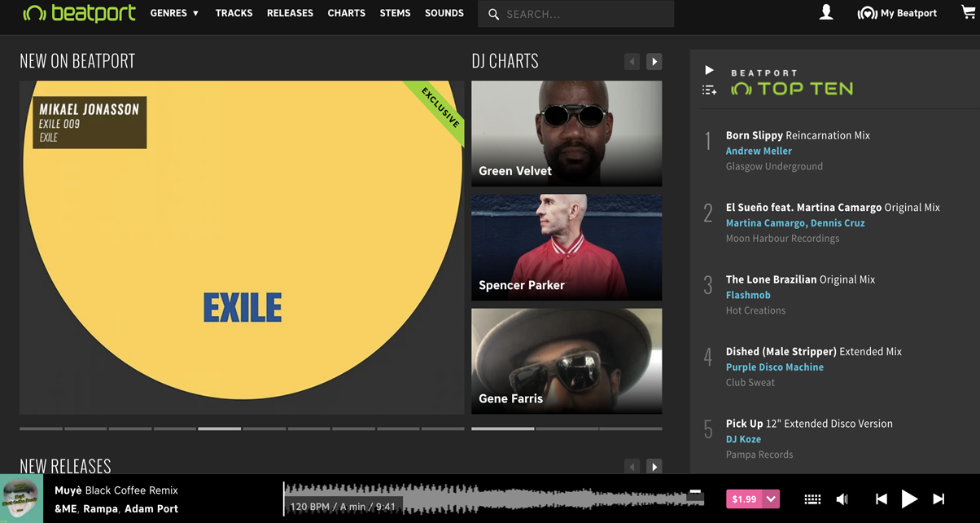Go to the Tracks page
The width and height of the screenshot is (980, 523).
click(x=234, y=13)
